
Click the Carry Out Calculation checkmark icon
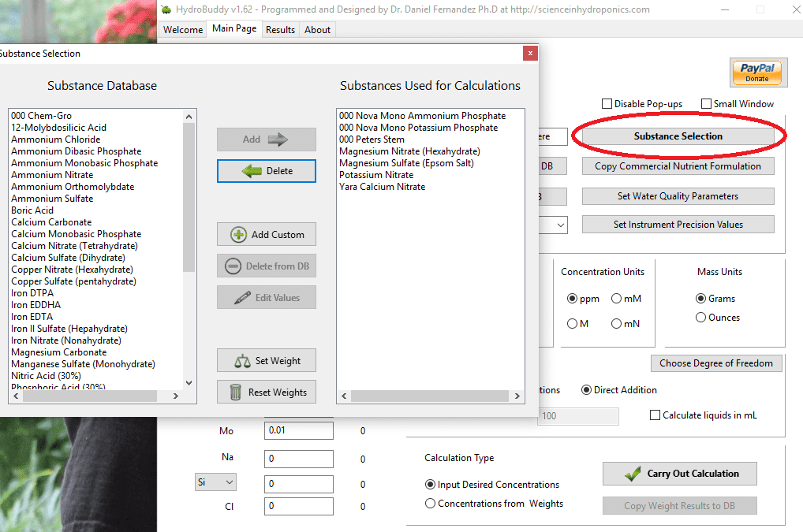point(633,474)
